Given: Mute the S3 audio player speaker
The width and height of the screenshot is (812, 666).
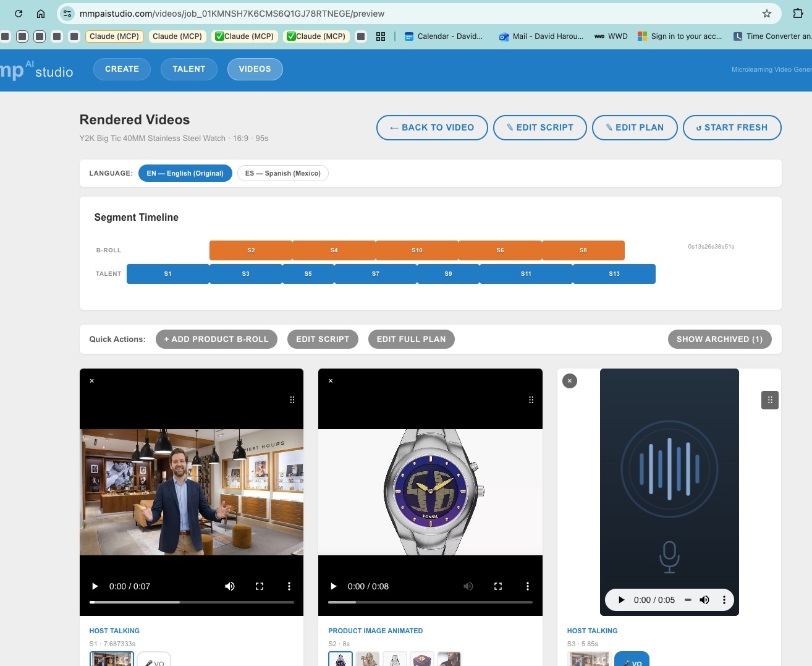Looking at the screenshot, I should pos(704,600).
